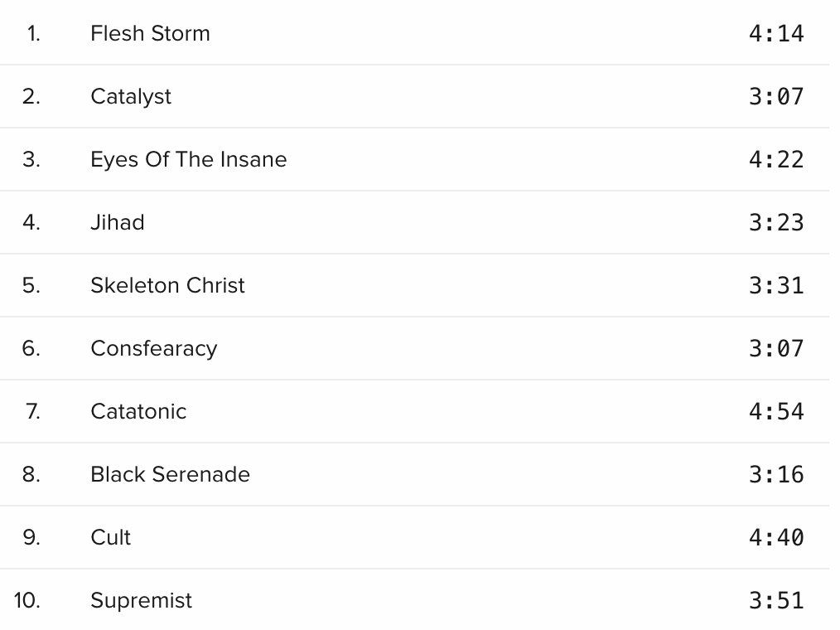
Task: Click the 4:22 track duration
Action: (x=776, y=160)
